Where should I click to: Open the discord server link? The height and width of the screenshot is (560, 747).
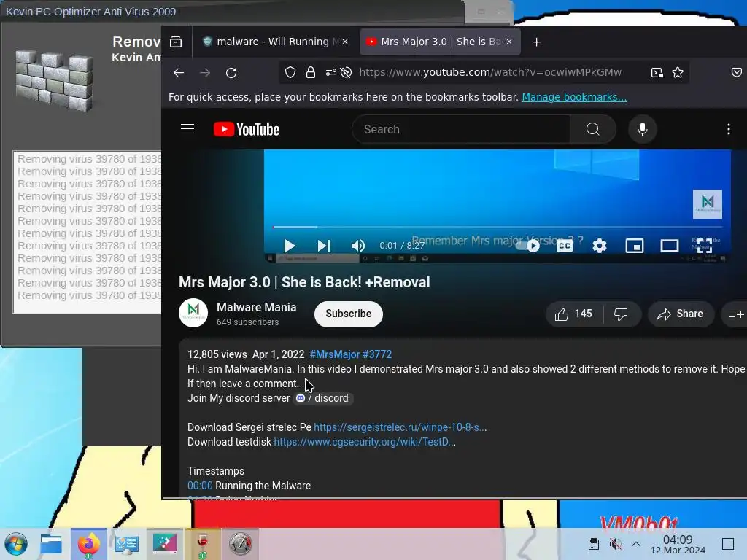click(x=323, y=398)
